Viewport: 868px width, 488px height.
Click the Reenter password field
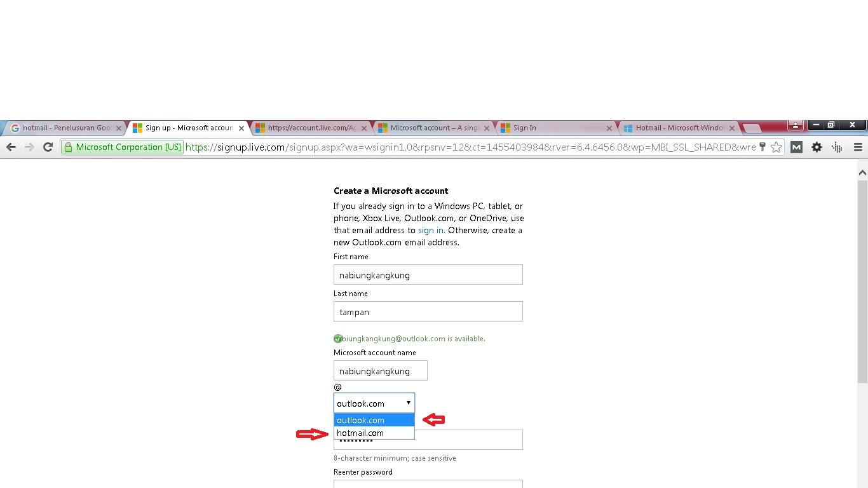point(428,484)
